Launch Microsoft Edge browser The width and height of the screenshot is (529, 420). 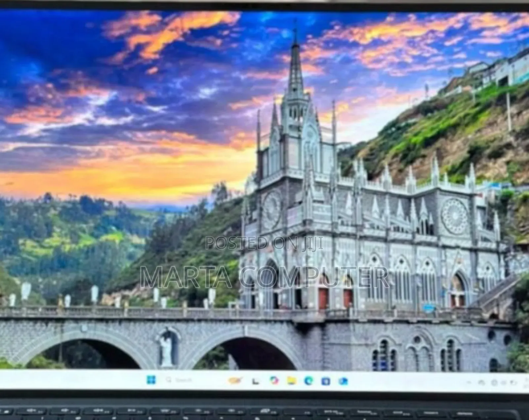[x=308, y=381]
